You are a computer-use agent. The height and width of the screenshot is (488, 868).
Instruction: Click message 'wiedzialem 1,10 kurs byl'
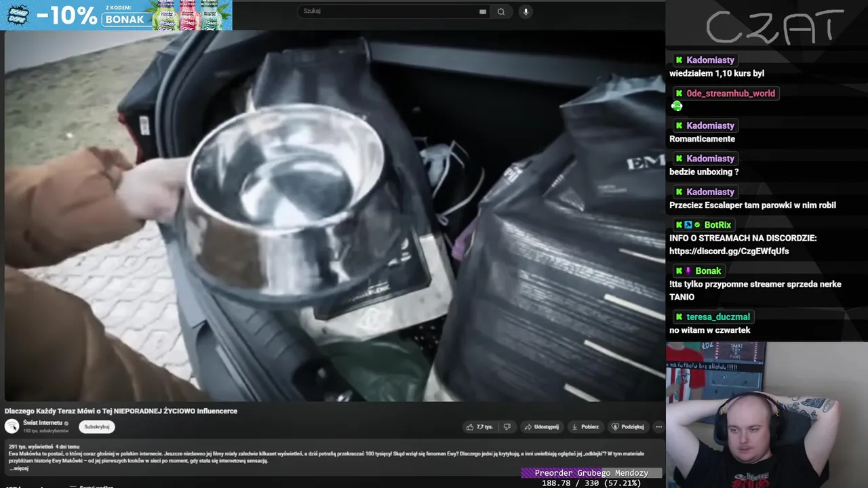(717, 73)
